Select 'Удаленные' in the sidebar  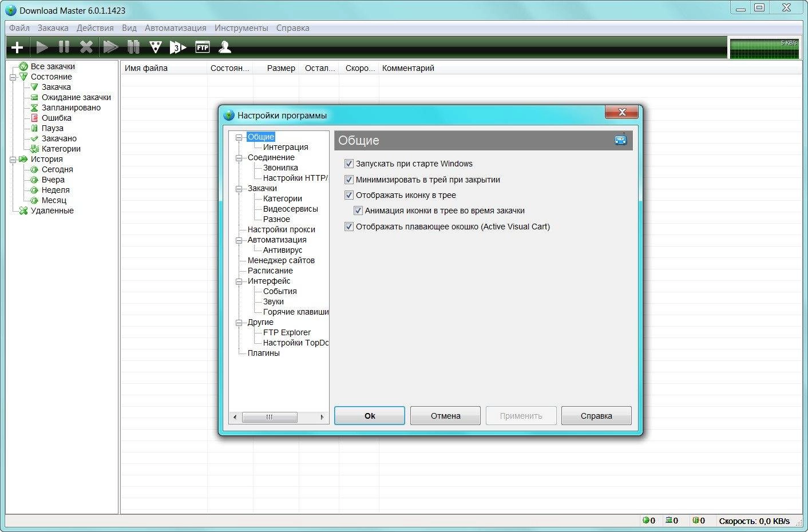[x=52, y=211]
